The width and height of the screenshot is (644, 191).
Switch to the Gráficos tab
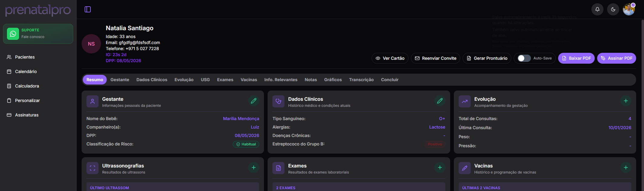pyautogui.click(x=333, y=80)
